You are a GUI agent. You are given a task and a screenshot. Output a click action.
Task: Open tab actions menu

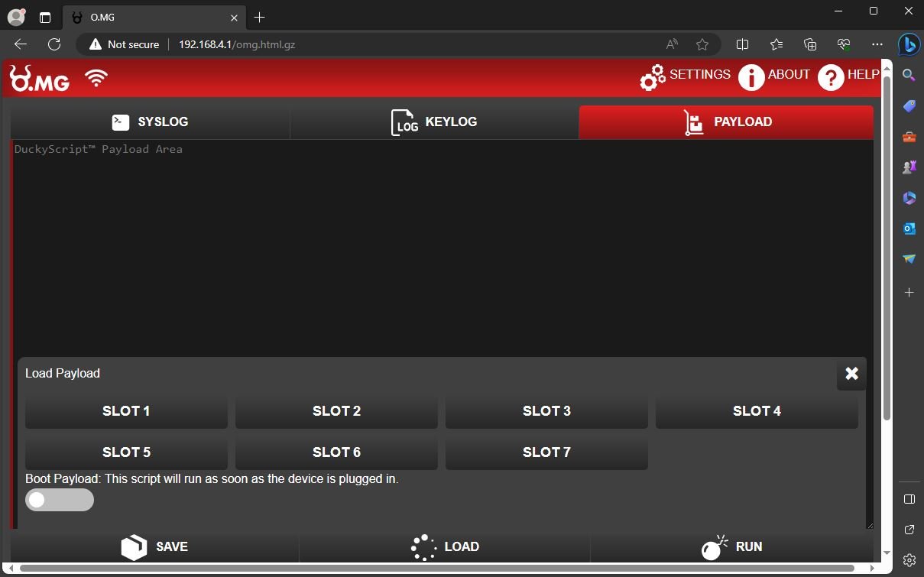[44, 17]
